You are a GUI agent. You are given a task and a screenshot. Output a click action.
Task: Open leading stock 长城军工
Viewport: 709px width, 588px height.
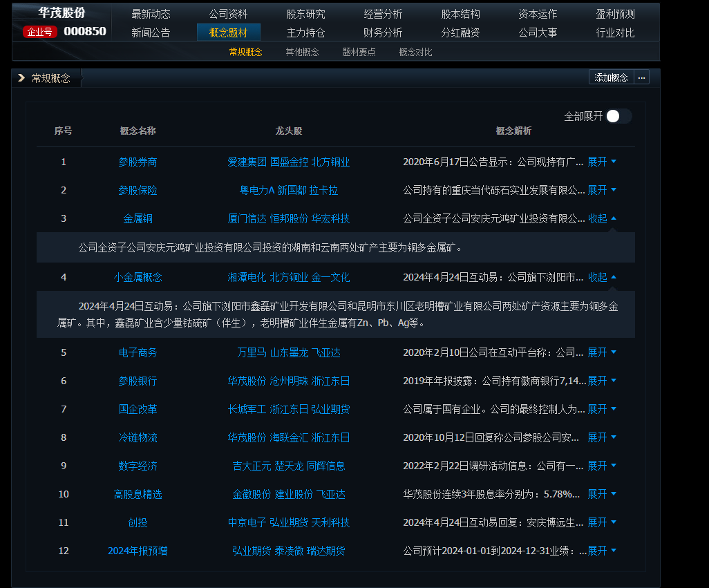point(247,410)
